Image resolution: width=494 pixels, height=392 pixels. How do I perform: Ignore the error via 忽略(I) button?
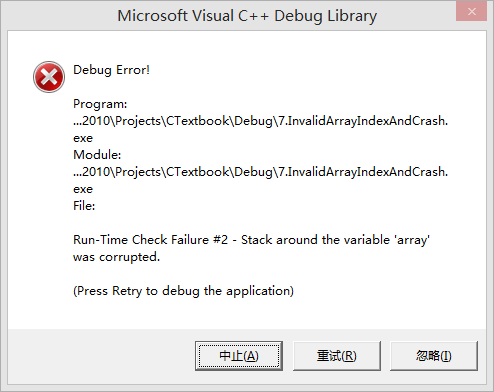[x=434, y=356]
